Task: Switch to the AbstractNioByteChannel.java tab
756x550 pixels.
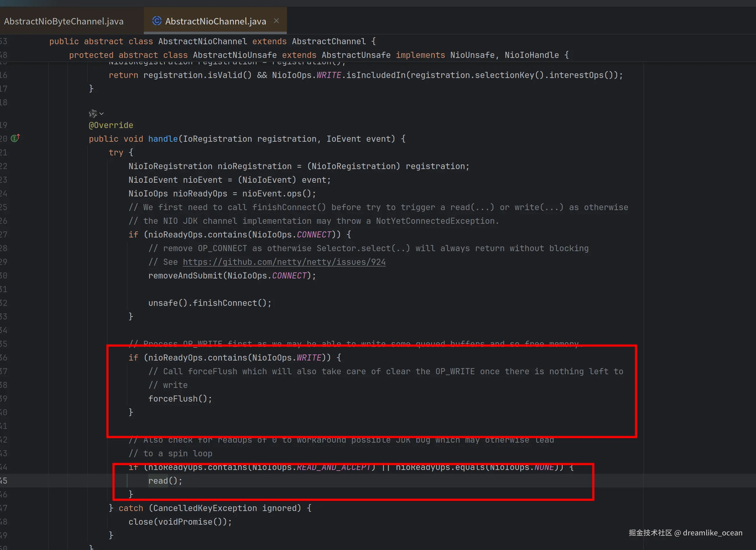Action: [63, 21]
